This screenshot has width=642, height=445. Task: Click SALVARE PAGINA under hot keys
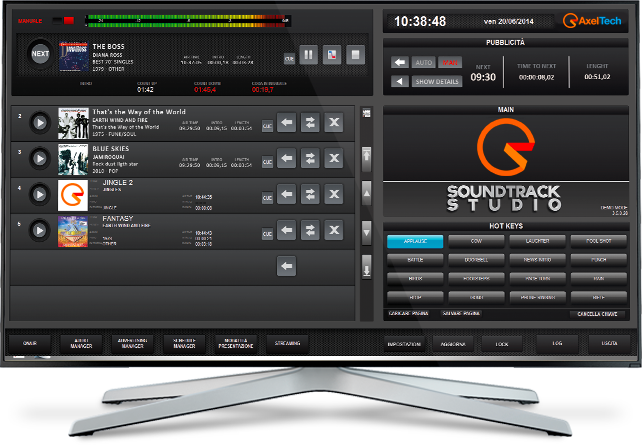click(461, 314)
